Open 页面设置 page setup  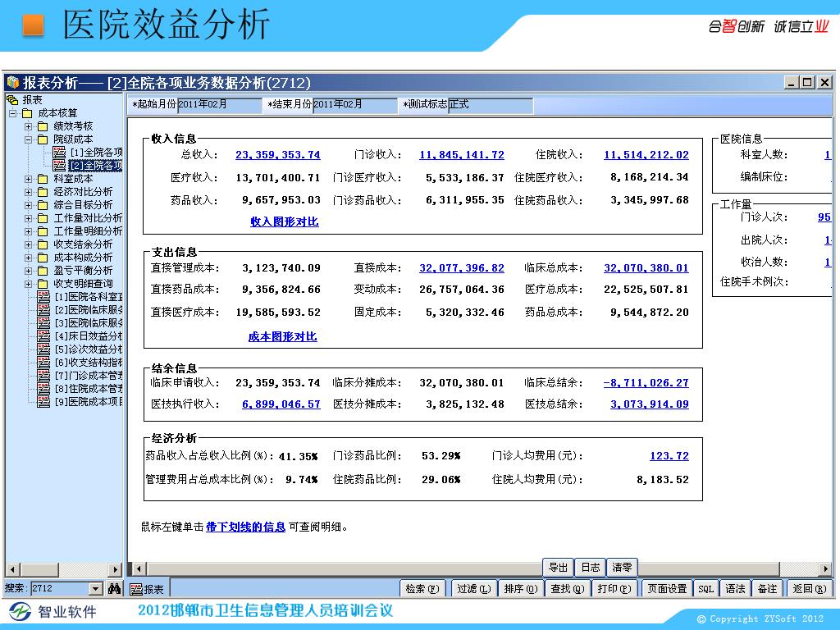(666, 589)
